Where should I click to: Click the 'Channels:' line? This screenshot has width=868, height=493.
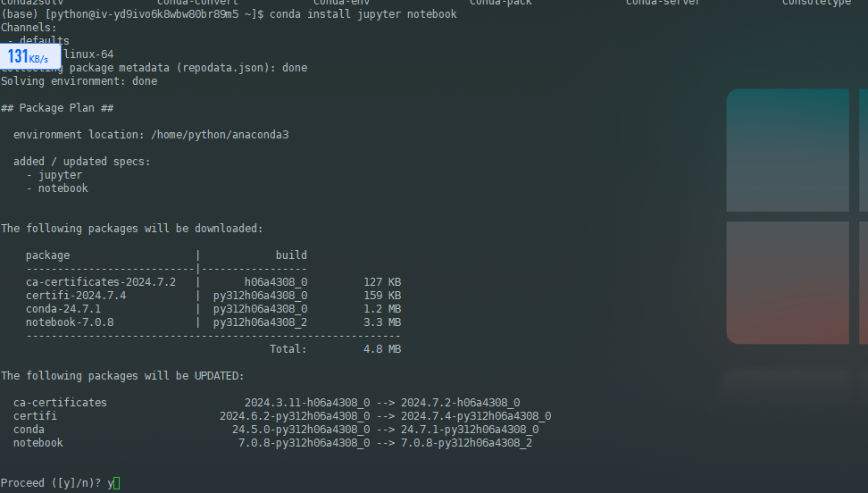click(29, 28)
